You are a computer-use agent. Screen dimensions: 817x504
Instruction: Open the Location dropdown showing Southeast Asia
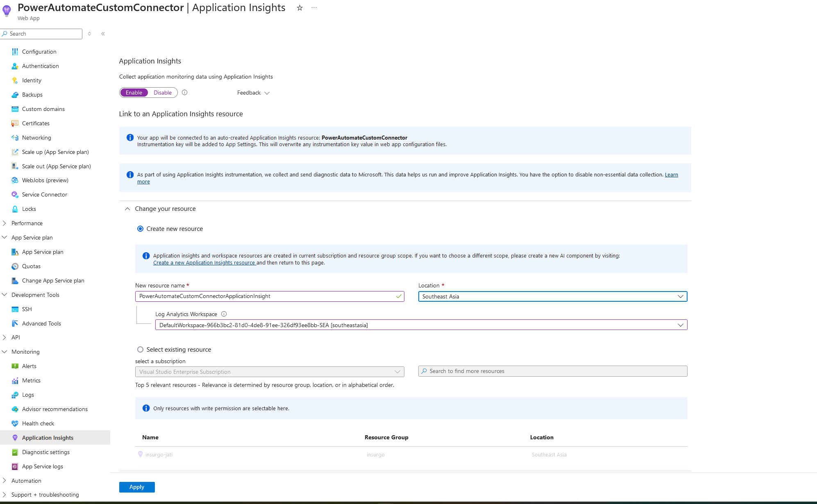point(553,296)
